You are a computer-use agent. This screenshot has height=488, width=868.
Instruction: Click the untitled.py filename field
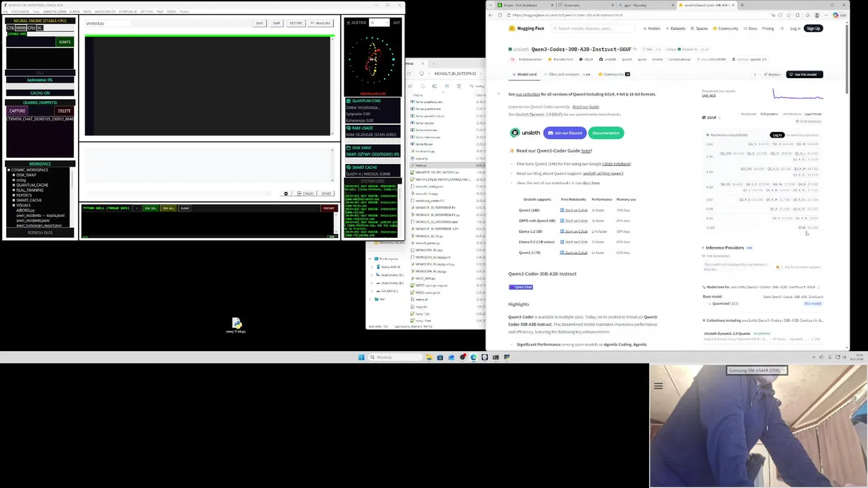point(107,23)
